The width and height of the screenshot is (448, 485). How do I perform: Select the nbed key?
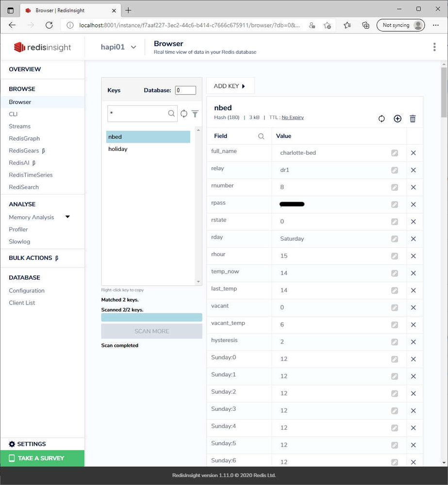point(148,137)
